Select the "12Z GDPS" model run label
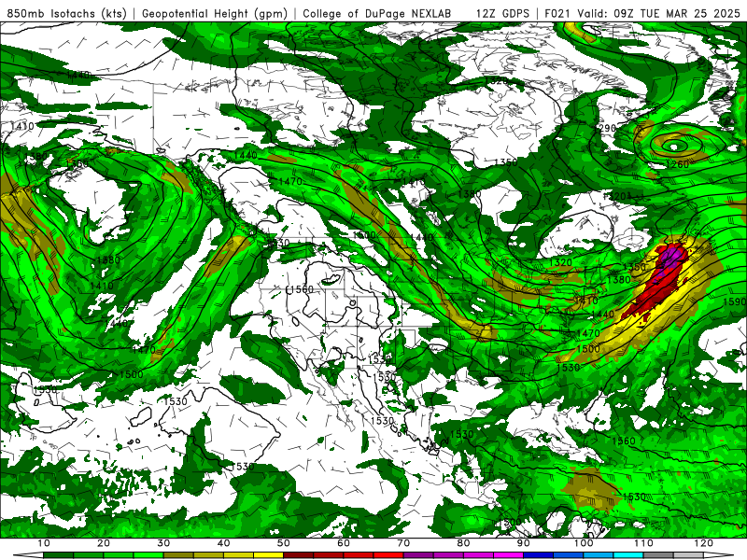Viewport: 747px width, 560px height. click(x=502, y=13)
